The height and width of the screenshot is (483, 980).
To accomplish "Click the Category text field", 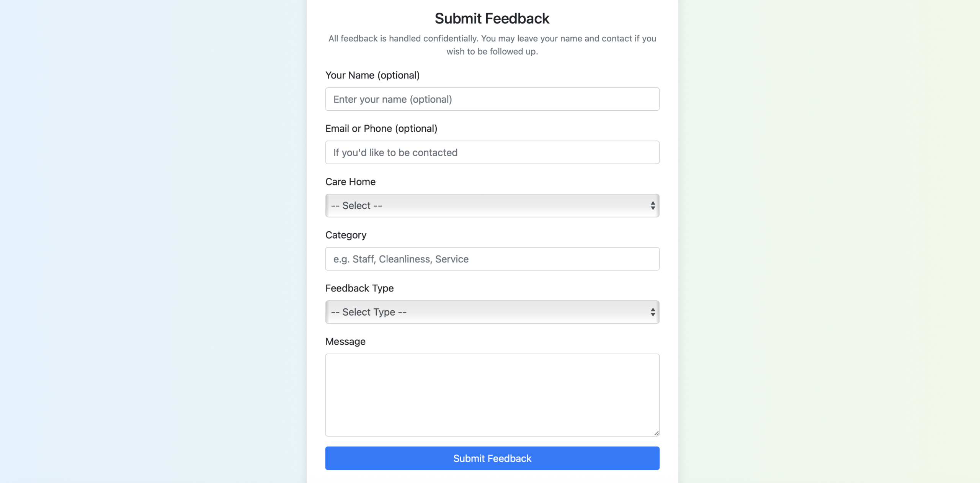I will pyautogui.click(x=492, y=259).
